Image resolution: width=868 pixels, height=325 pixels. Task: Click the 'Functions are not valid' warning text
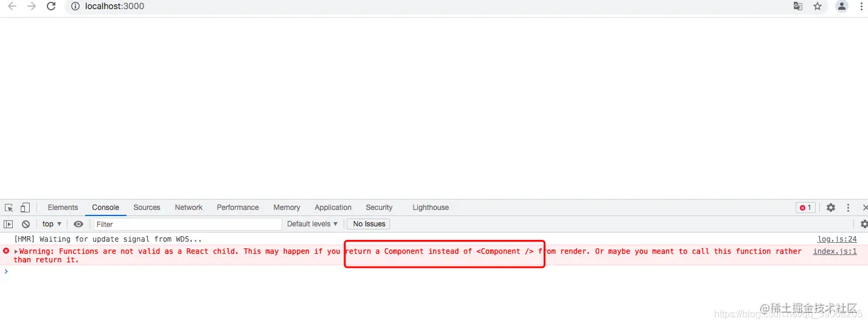tap(408, 256)
